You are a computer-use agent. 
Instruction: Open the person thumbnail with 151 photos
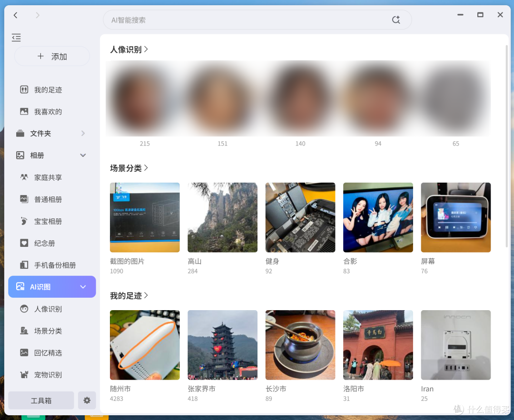tap(222, 98)
